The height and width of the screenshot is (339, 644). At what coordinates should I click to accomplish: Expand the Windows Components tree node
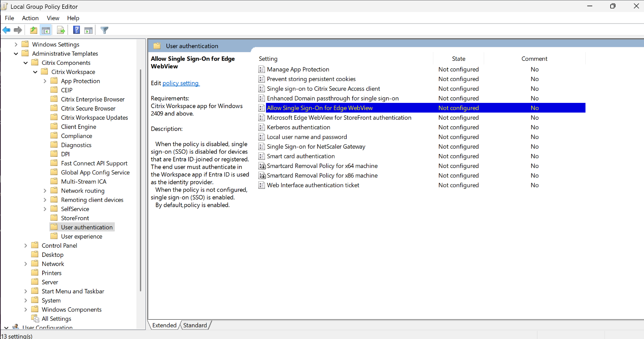click(x=26, y=310)
